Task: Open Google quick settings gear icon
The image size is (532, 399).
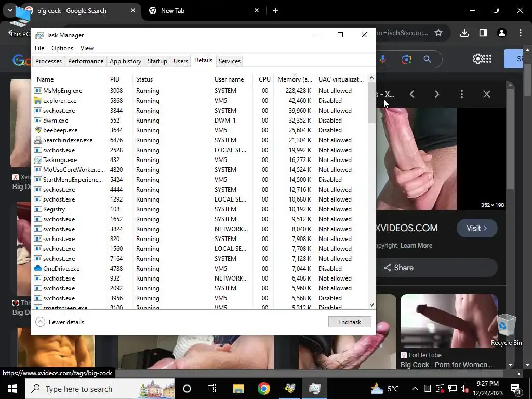Action: click(x=478, y=59)
